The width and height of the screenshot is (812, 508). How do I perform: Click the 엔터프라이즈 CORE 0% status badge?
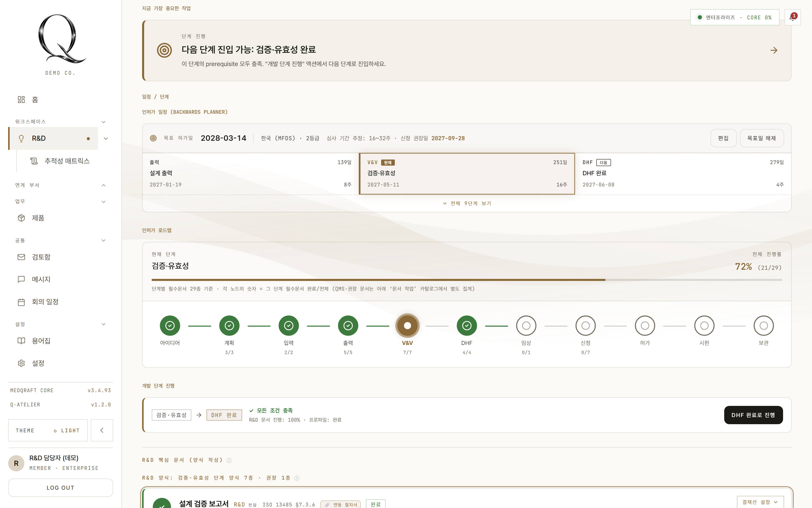[735, 17]
